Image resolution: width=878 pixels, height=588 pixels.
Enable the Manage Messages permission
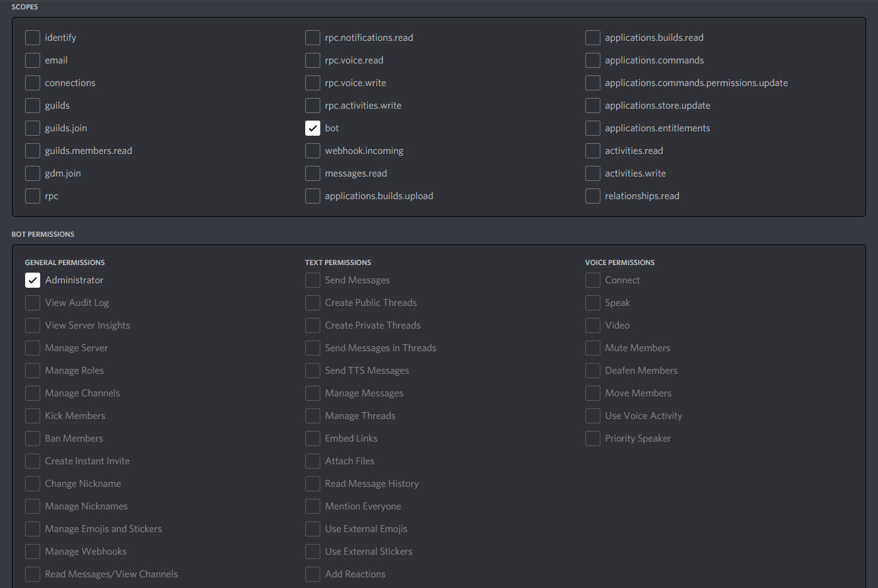click(x=313, y=393)
